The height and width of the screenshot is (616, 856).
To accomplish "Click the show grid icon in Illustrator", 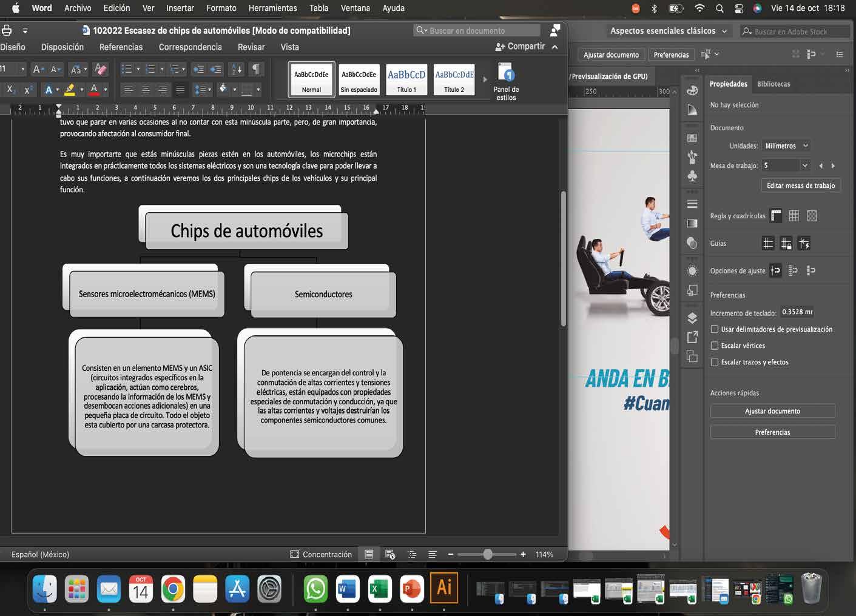I will click(x=794, y=216).
